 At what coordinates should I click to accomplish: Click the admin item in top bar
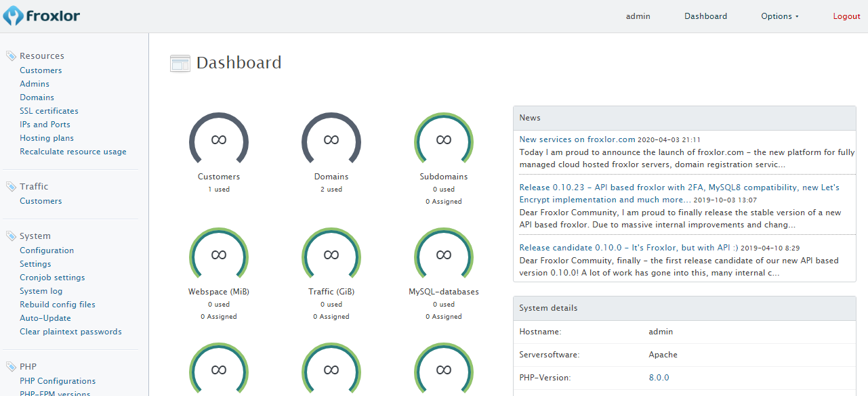point(638,16)
